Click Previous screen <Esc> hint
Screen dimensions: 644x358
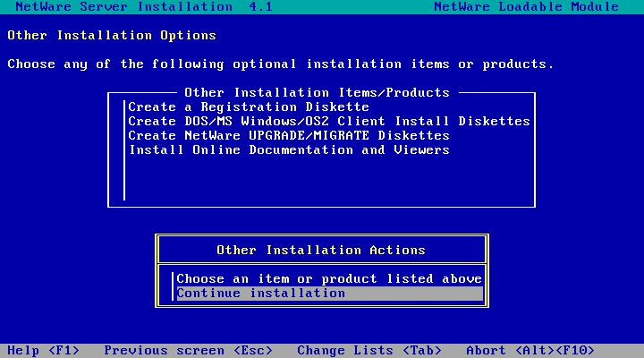[x=188, y=351]
